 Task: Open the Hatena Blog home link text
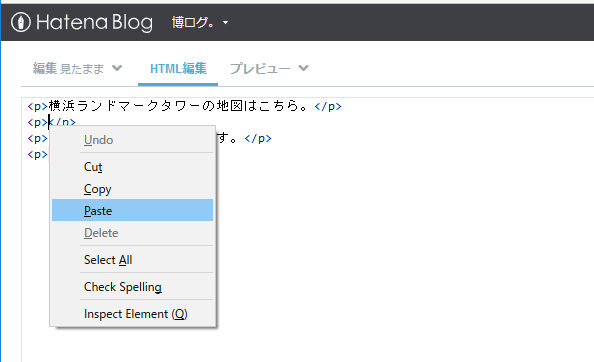coord(94,22)
